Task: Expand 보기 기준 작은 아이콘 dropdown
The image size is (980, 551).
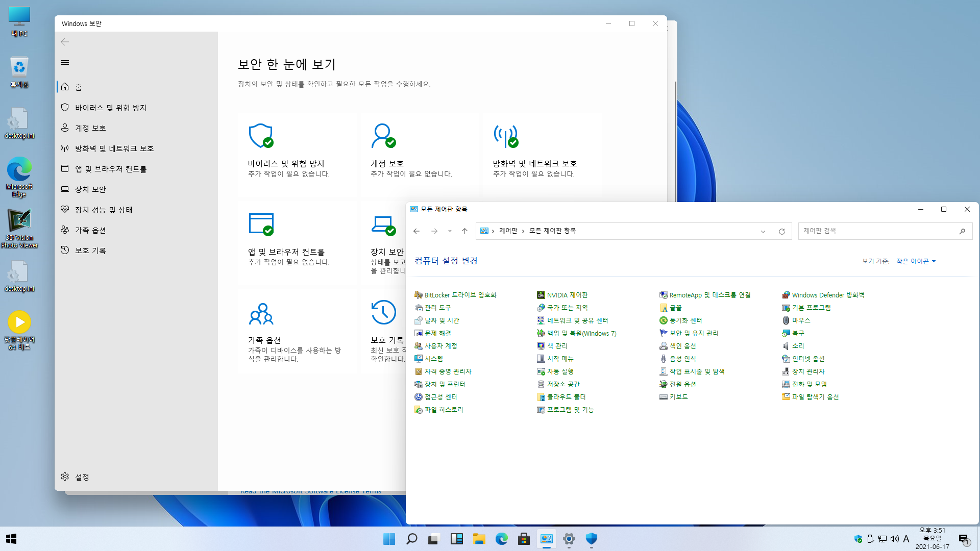Action: pos(916,261)
